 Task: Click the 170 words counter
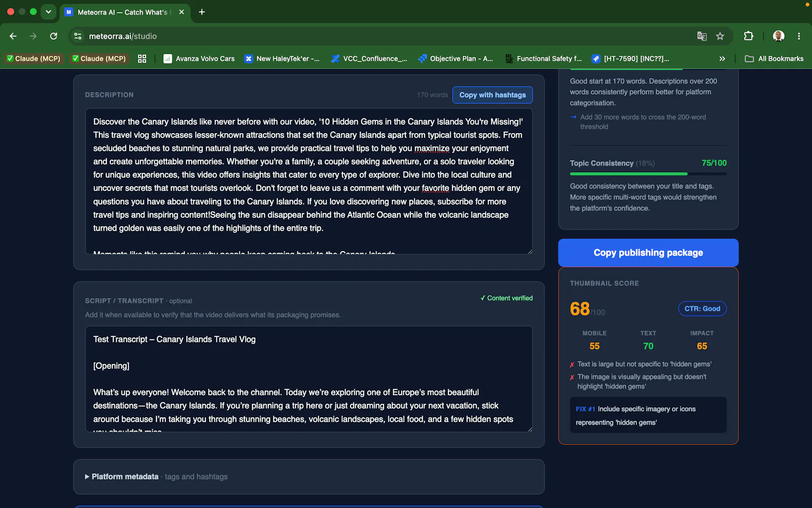(432, 95)
